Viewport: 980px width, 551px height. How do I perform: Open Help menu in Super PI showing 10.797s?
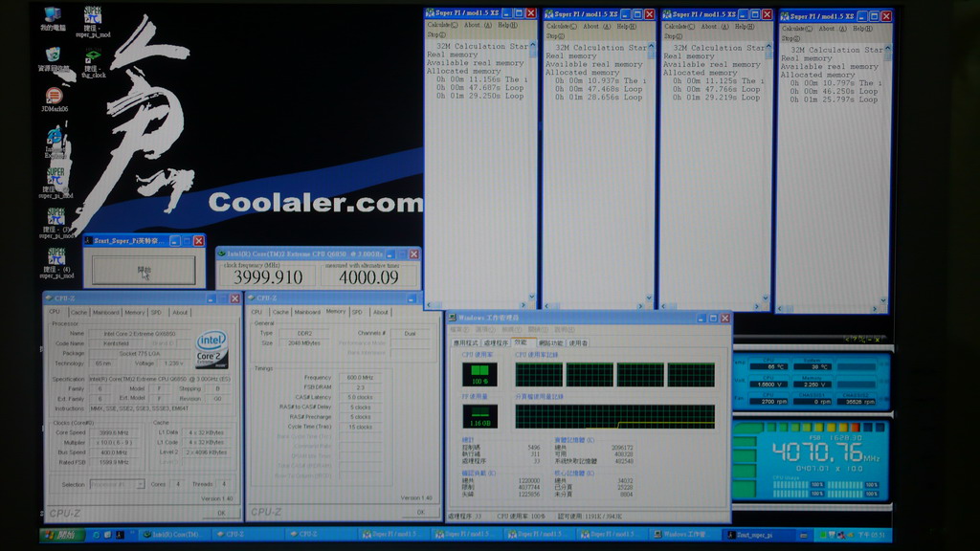[x=862, y=29]
